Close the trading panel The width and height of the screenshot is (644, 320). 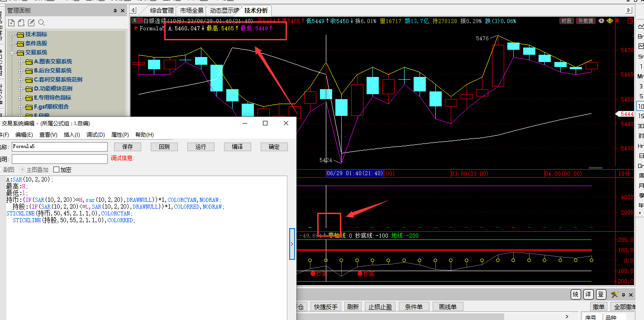(x=631, y=295)
